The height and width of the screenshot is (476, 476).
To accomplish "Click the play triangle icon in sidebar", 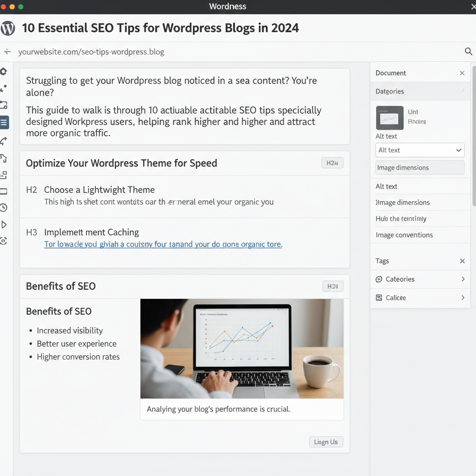I will pyautogui.click(x=4, y=225).
